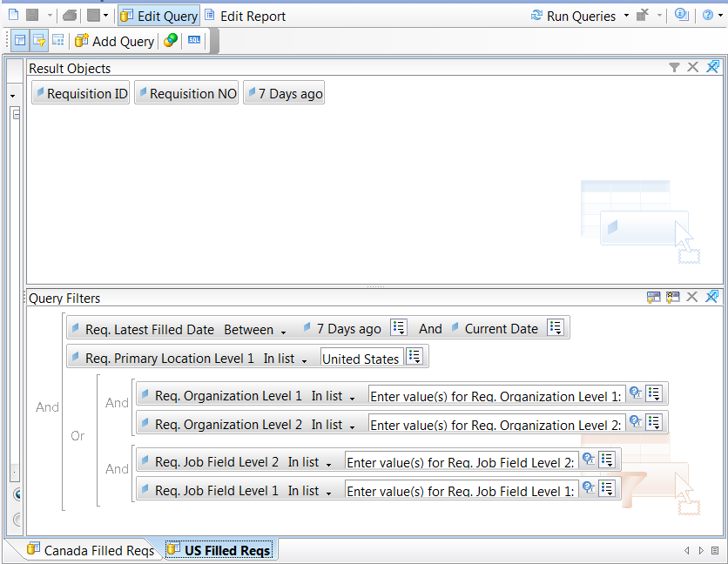Click Run Queries
This screenshot has width=728, height=564.
tap(573, 16)
